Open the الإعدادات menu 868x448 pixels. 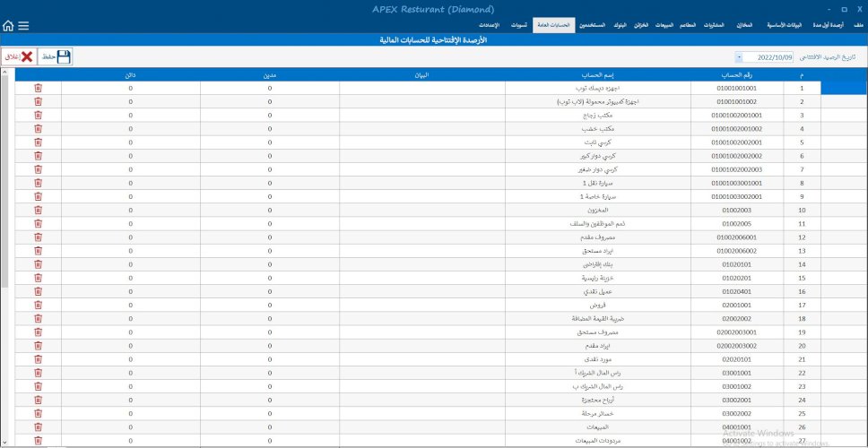click(x=489, y=26)
